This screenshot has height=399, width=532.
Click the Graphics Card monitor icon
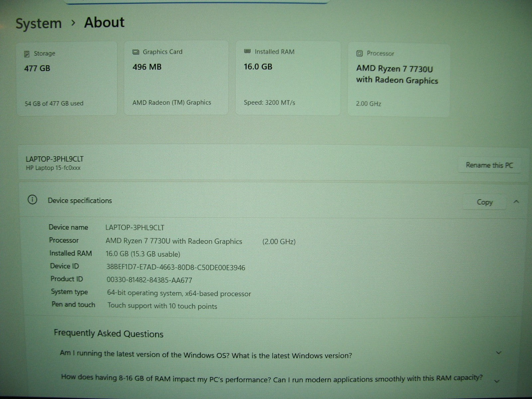click(136, 52)
